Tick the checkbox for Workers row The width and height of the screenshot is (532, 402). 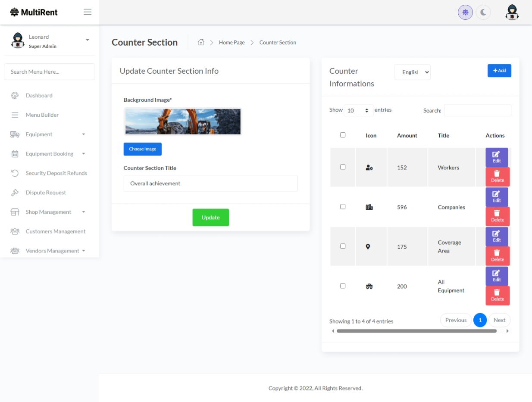click(x=343, y=167)
